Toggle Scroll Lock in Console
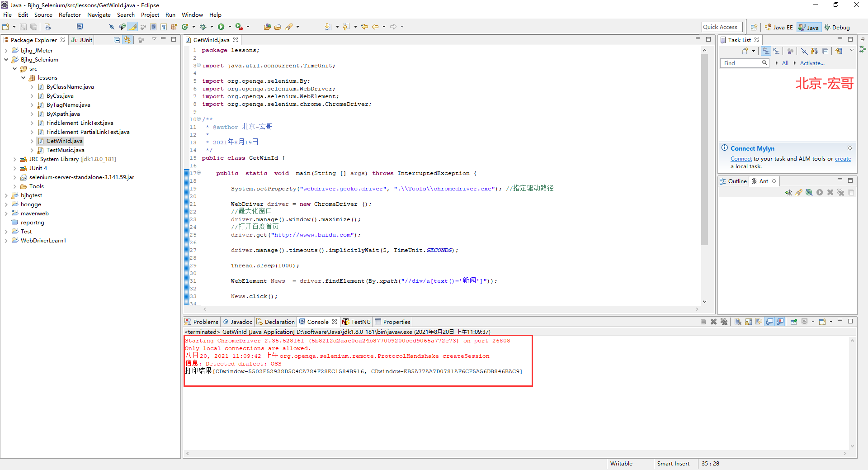The width and height of the screenshot is (868, 470). click(748, 322)
